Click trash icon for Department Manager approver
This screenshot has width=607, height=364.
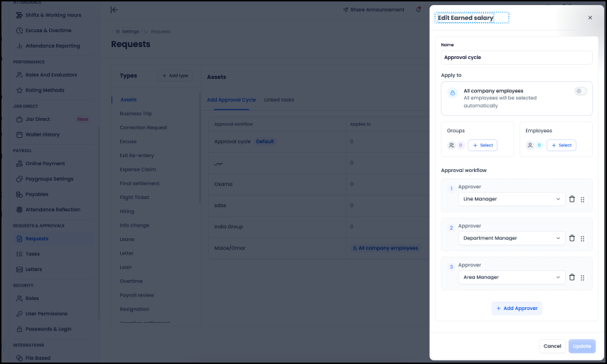[x=572, y=238]
